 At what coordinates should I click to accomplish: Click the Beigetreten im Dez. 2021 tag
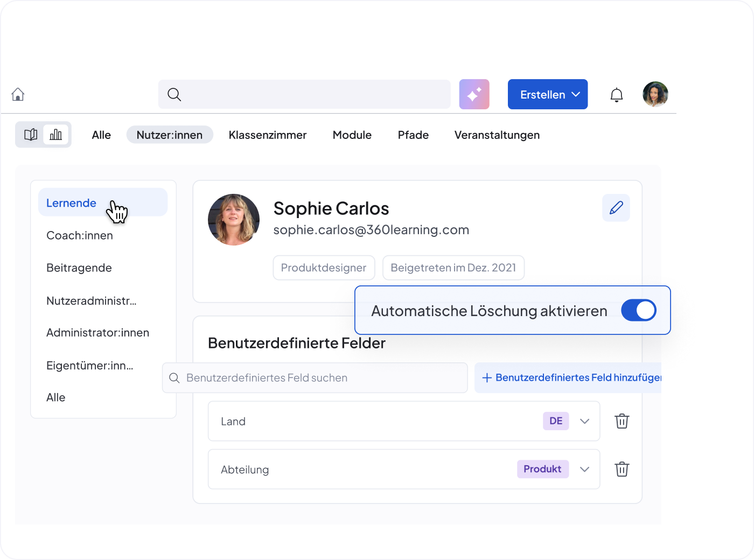[x=453, y=268]
